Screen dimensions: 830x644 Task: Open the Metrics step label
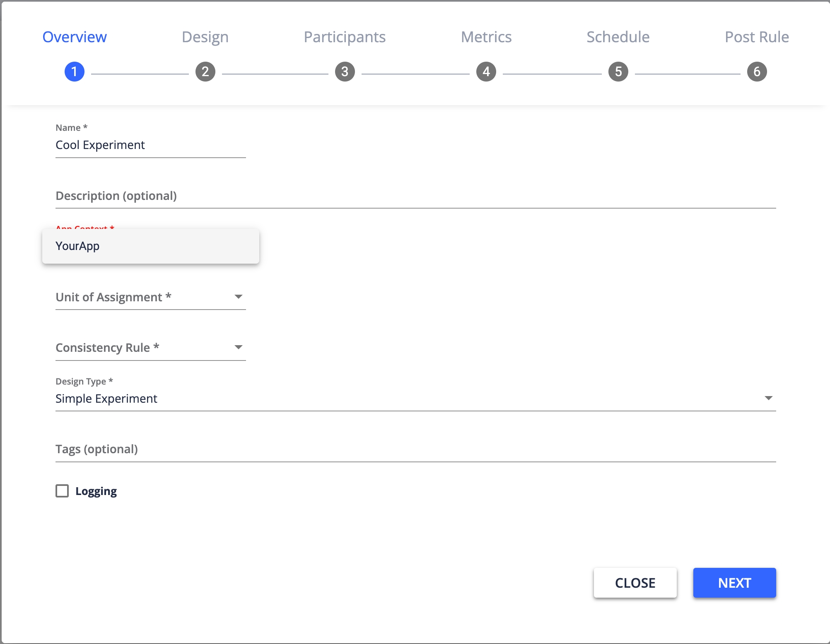point(486,37)
